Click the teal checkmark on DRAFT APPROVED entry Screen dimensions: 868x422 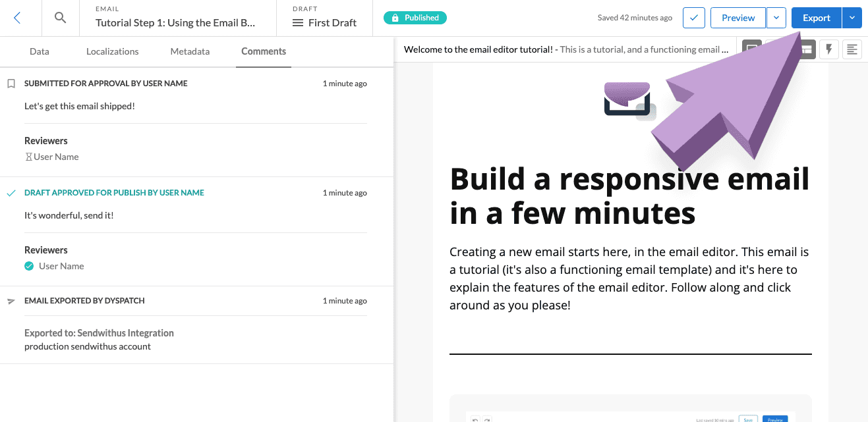10,192
